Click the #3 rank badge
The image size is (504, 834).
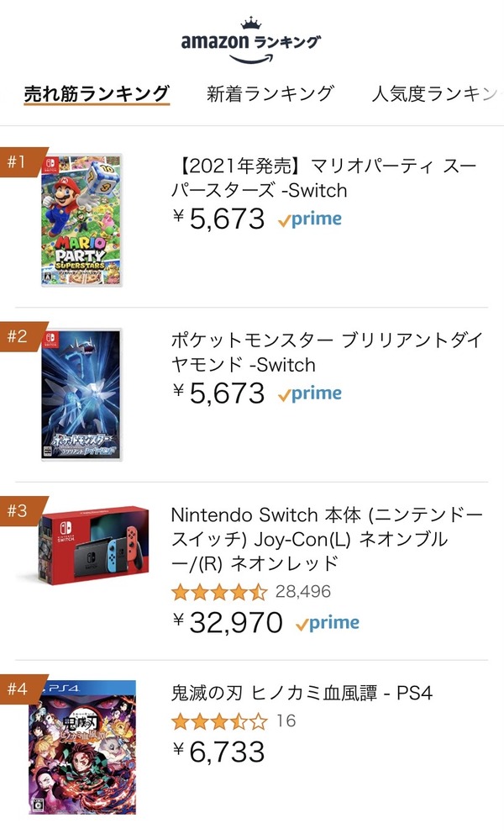[x=20, y=510]
